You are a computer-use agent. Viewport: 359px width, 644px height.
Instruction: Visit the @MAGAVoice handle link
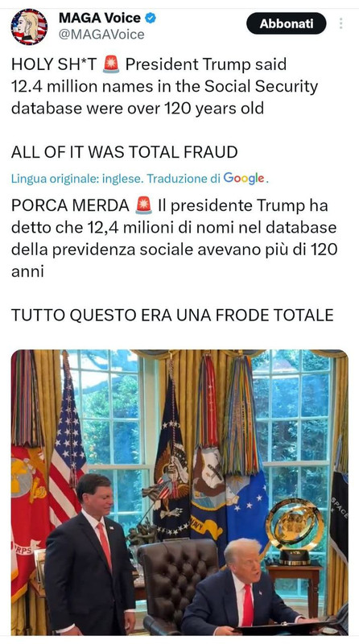101,35
